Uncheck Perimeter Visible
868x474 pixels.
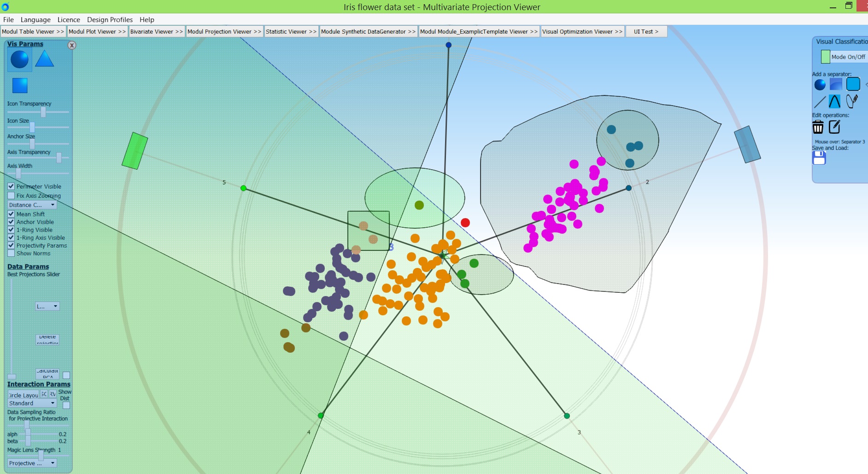[x=11, y=186]
